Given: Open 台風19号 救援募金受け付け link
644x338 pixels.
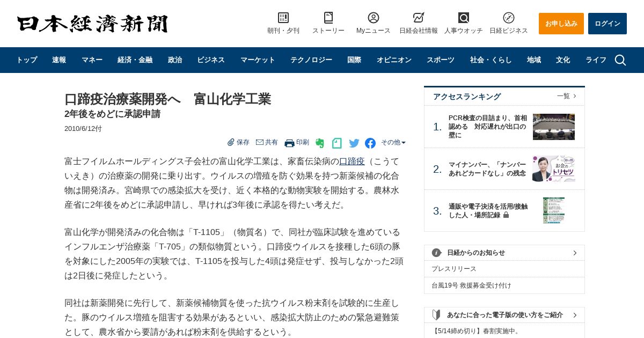Looking at the screenshot, I should pyautogui.click(x=471, y=285).
